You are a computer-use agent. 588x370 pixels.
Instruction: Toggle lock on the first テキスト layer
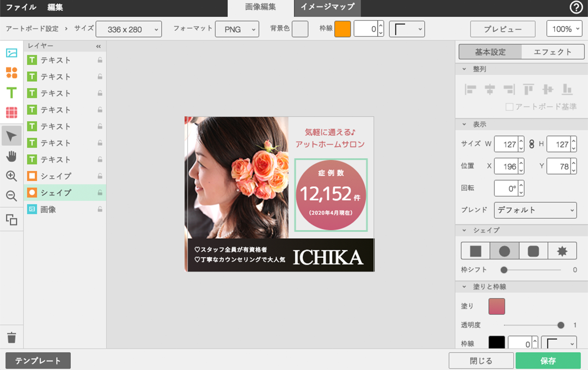coord(100,60)
